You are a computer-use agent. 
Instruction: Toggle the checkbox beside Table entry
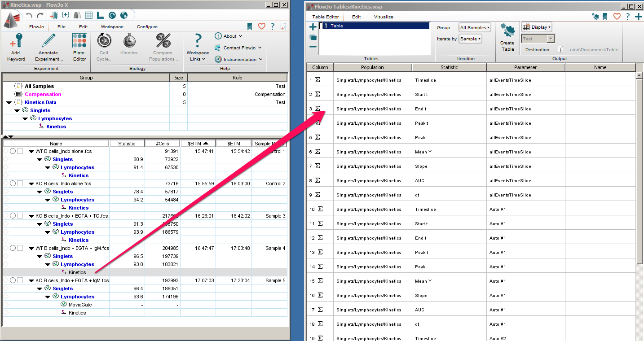(321, 26)
